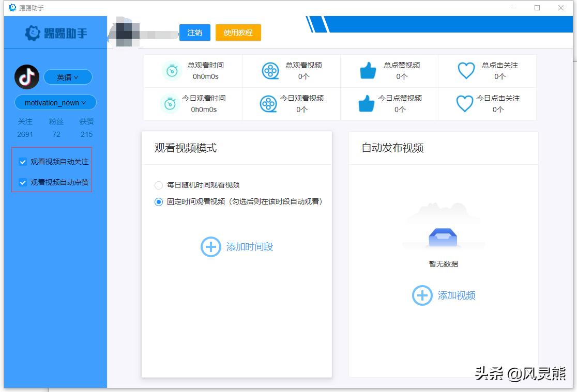Click the 注销 logout button
Image resolution: width=577 pixels, height=392 pixels.
[x=194, y=32]
